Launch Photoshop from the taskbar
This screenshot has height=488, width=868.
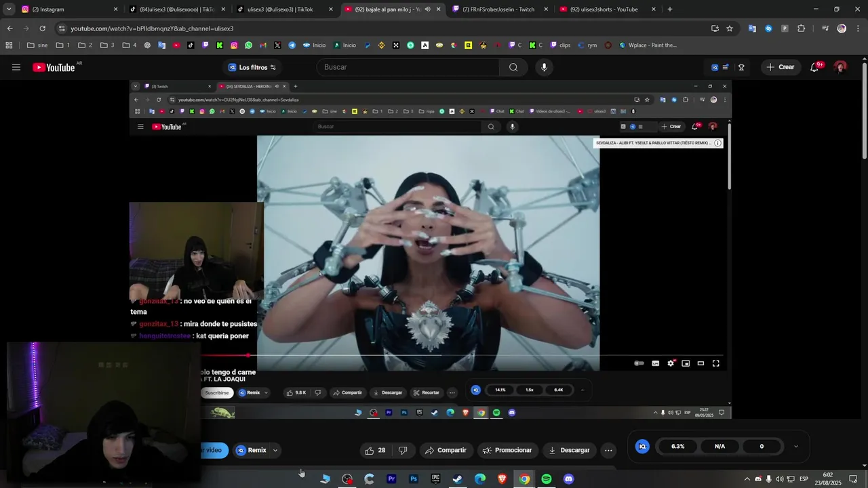414,479
